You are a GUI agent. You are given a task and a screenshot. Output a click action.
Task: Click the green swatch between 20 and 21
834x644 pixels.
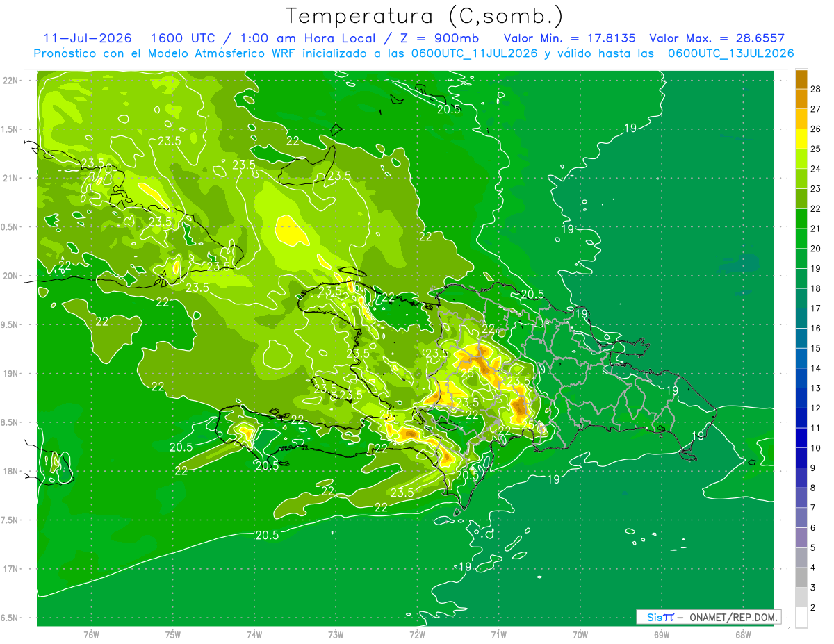coord(801,238)
